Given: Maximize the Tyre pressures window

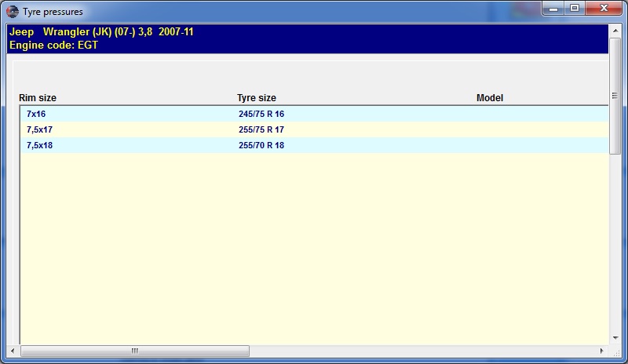Looking at the screenshot, I should pos(574,9).
